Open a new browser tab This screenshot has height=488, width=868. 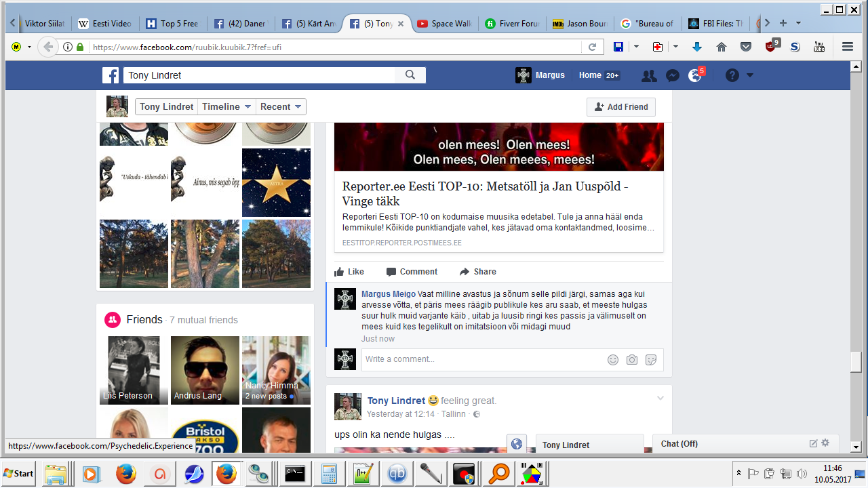tap(783, 23)
